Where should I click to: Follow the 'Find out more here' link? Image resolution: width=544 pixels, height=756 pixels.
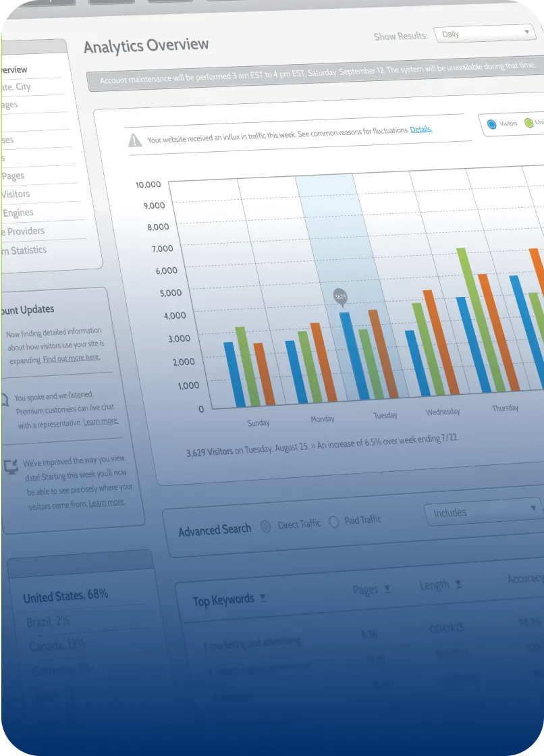pyautogui.click(x=72, y=358)
